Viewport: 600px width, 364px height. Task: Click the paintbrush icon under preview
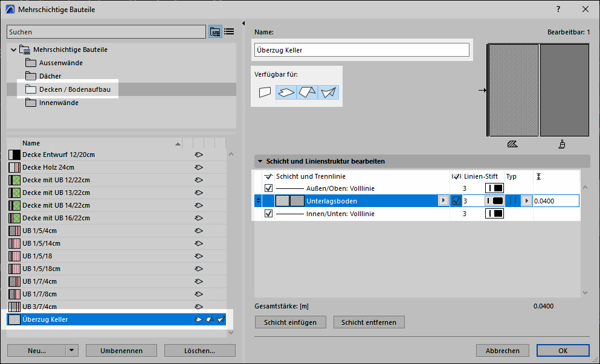(x=562, y=145)
